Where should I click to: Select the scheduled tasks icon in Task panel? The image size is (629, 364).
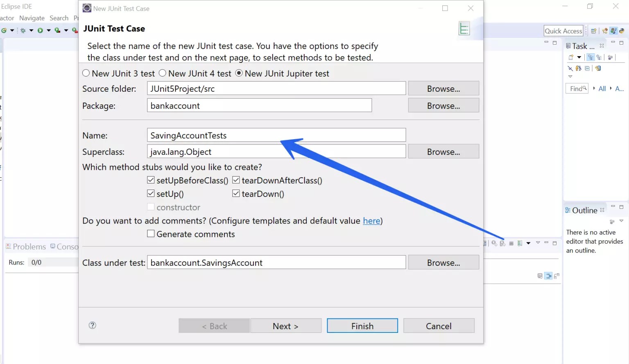599,57
